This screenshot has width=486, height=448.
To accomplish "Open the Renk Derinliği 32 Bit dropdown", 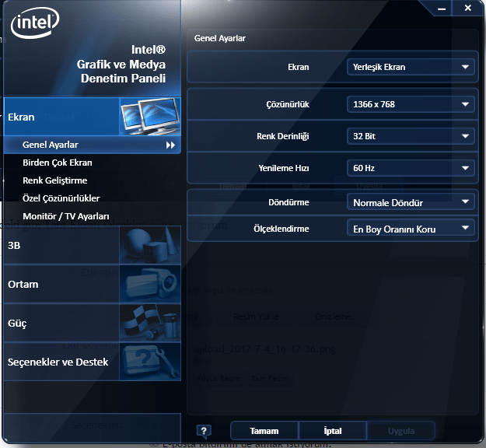I will tap(411, 136).
